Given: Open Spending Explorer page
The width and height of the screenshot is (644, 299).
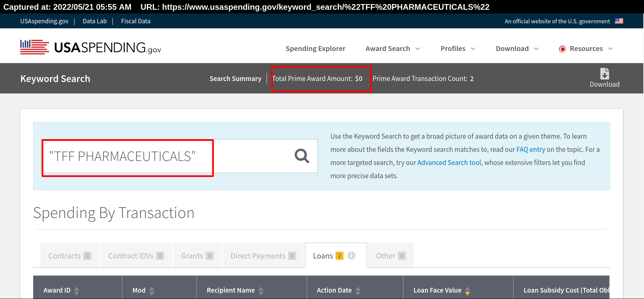Looking at the screenshot, I should pos(315,49).
